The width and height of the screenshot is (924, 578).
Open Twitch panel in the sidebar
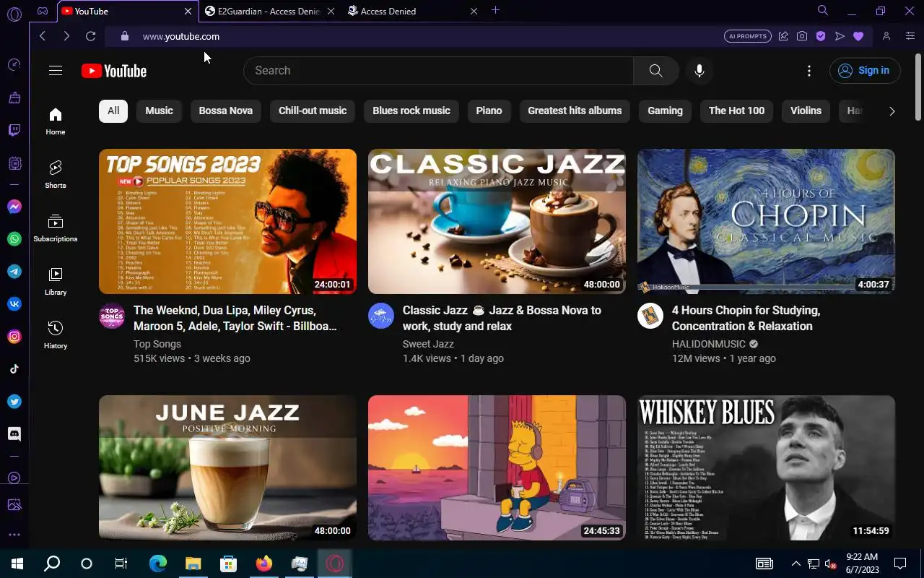click(x=14, y=131)
